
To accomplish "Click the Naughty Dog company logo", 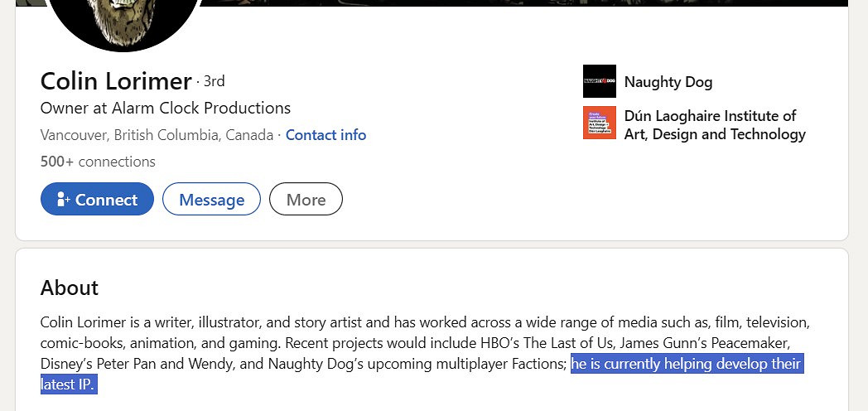I will click(x=599, y=81).
